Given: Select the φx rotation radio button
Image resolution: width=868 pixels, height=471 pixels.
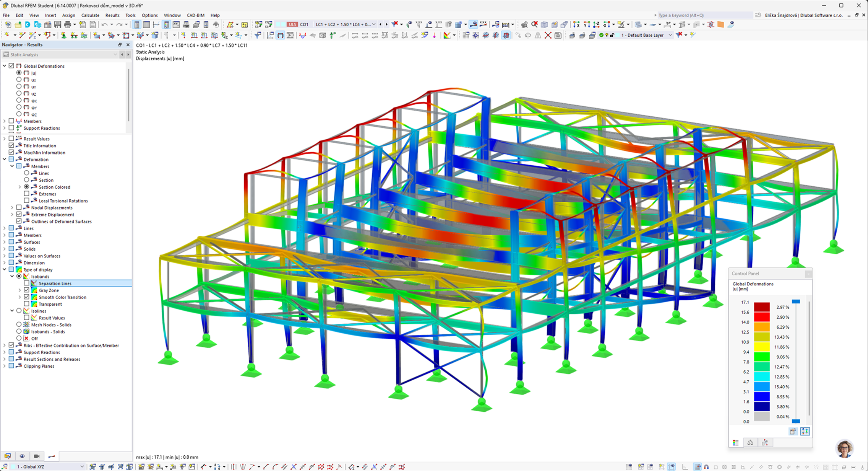Looking at the screenshot, I should [19, 100].
